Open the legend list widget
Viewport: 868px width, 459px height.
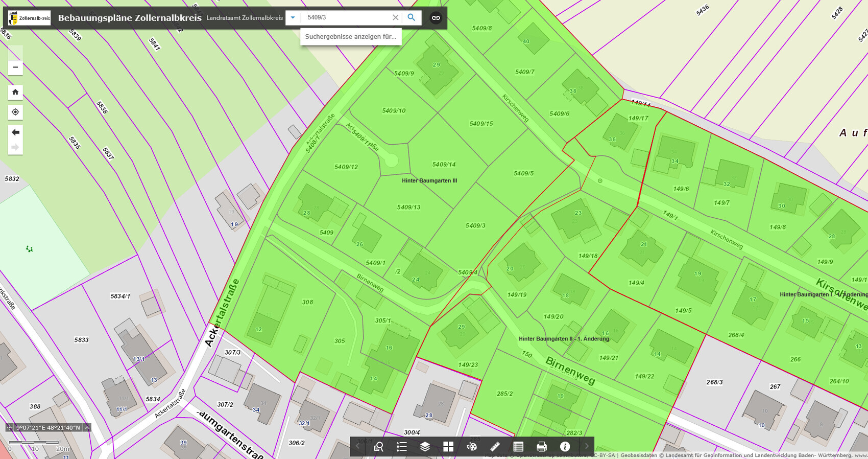pos(402,447)
